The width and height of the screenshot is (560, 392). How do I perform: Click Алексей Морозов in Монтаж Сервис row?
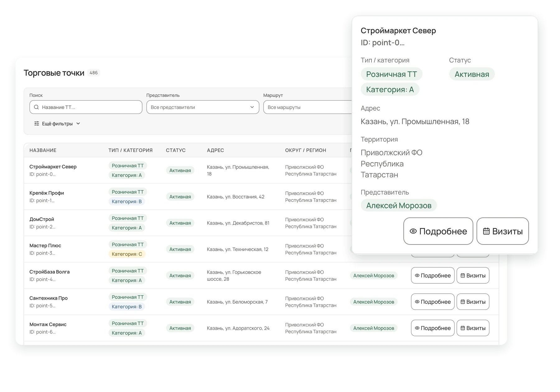[x=374, y=328]
